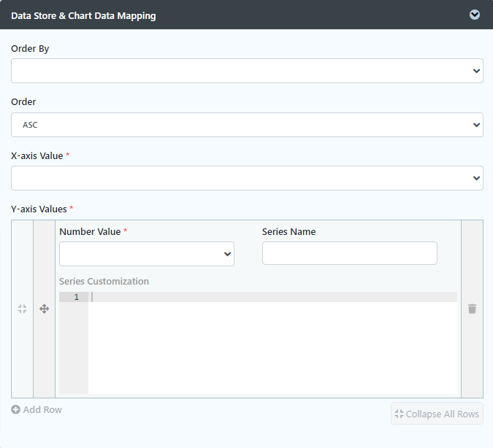
Task: Click the Collapse All Rows button
Action: pos(437,414)
